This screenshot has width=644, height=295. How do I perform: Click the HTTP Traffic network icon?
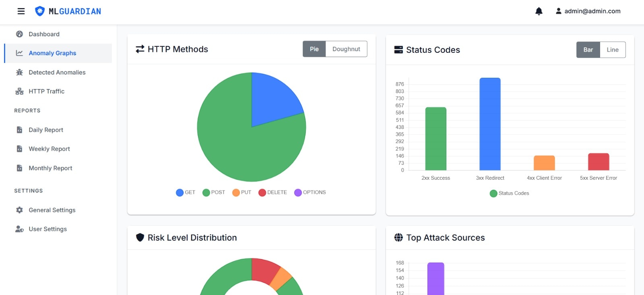tap(19, 91)
